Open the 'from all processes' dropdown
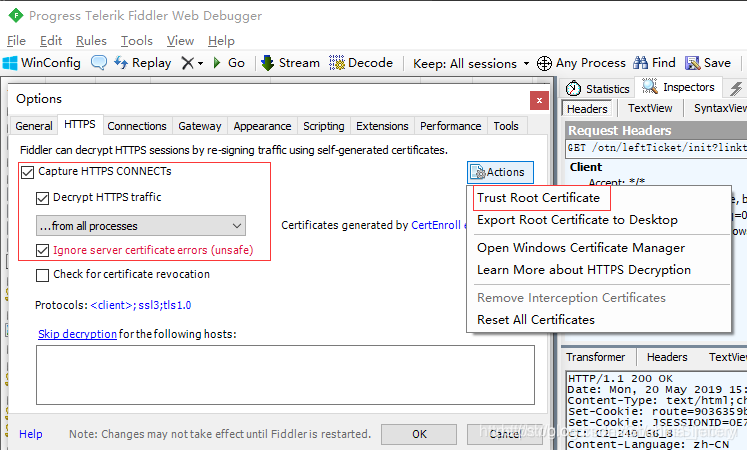Screen dimensions: 747x450 click(141, 226)
